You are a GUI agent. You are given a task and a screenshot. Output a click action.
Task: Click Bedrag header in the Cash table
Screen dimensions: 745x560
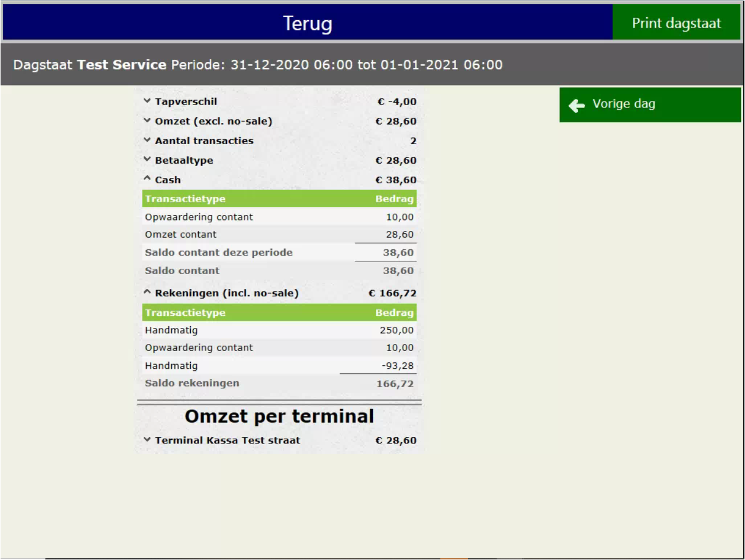[394, 199]
